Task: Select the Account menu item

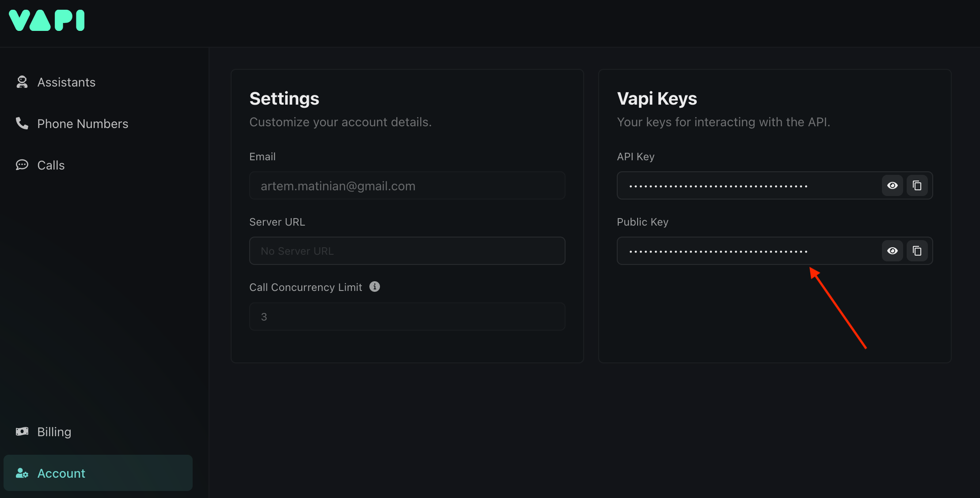Action: pos(61,473)
